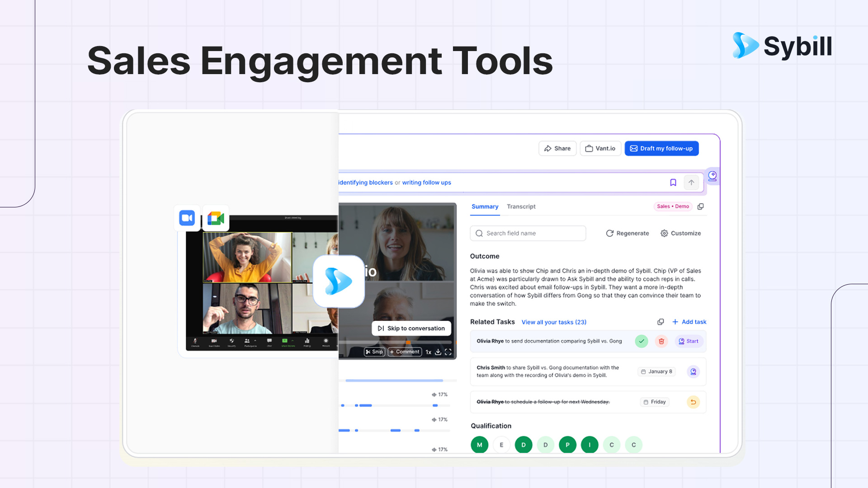Click the blue timeline bar below video
Screen dimensions: 868x488
click(394, 380)
